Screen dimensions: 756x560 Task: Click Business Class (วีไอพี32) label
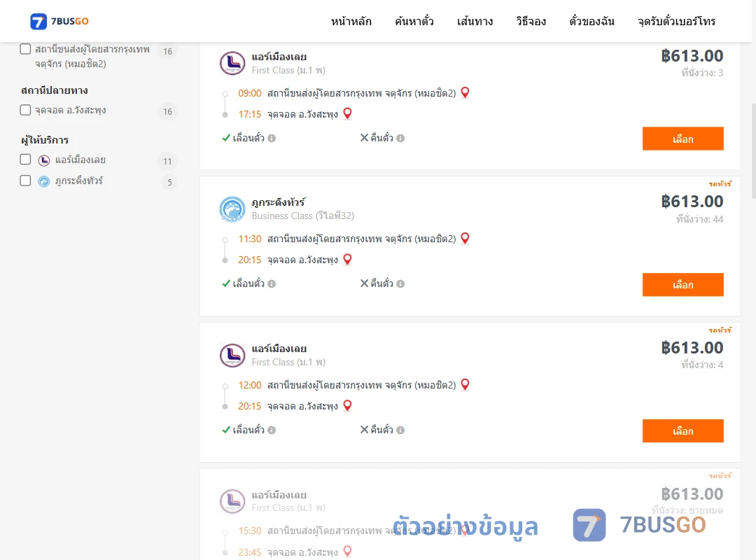(303, 216)
